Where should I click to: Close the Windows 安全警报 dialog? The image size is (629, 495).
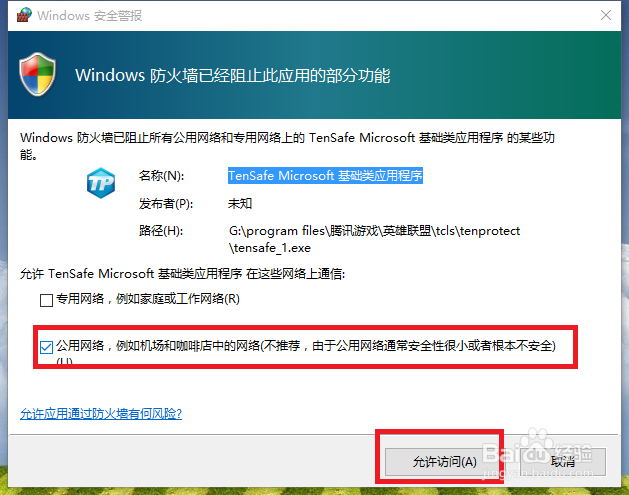click(x=606, y=15)
